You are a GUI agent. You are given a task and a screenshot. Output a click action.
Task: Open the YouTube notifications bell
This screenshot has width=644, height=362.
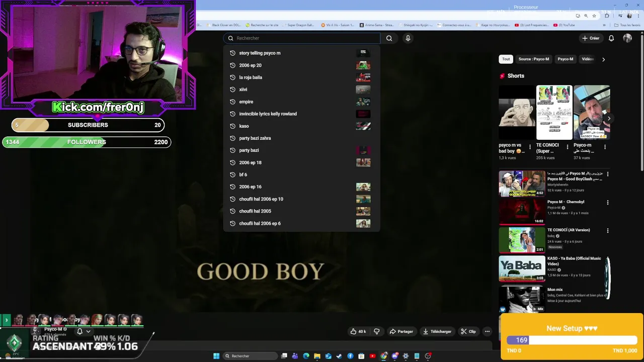tap(611, 38)
